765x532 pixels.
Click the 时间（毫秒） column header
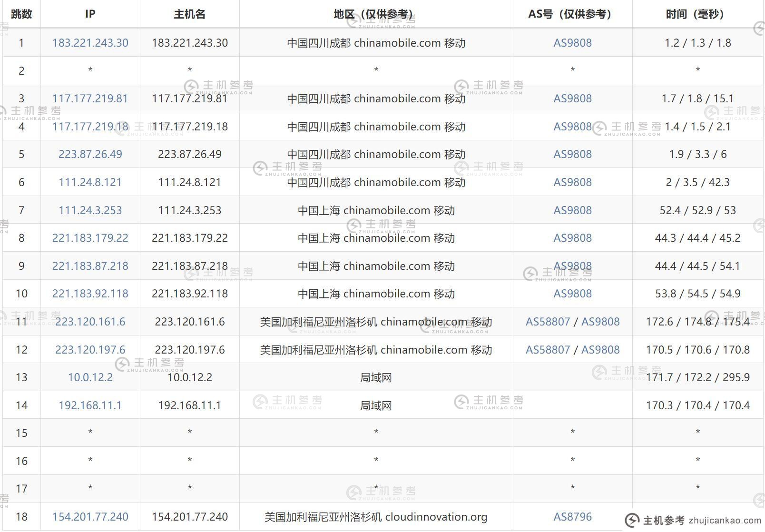click(x=697, y=14)
